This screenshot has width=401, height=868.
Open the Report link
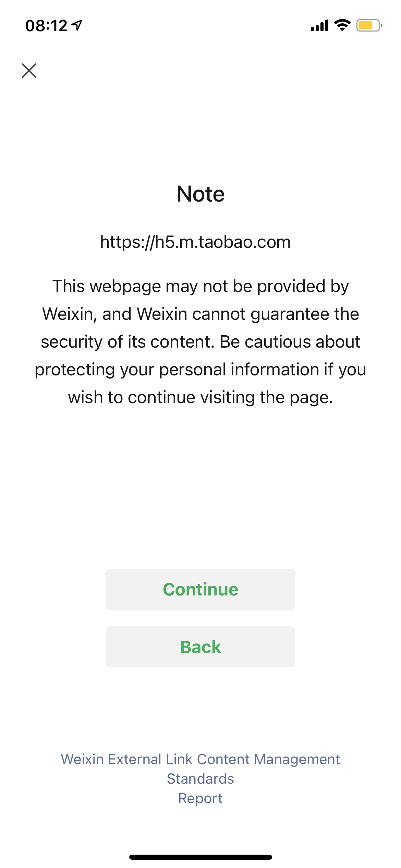click(200, 798)
